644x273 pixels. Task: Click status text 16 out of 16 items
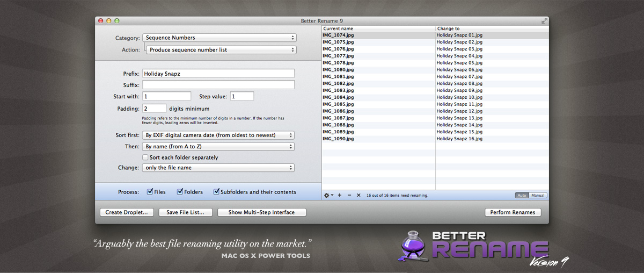click(x=397, y=196)
